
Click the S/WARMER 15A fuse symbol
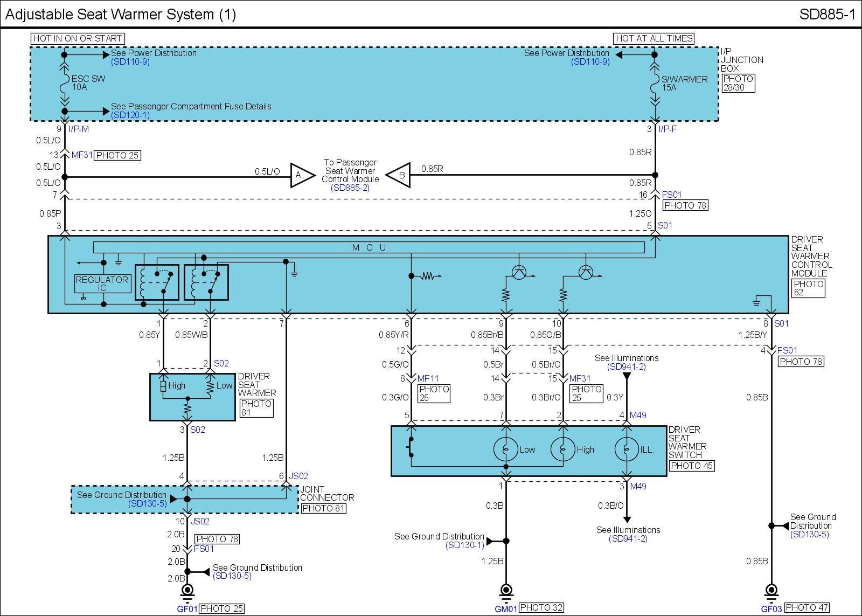655,82
